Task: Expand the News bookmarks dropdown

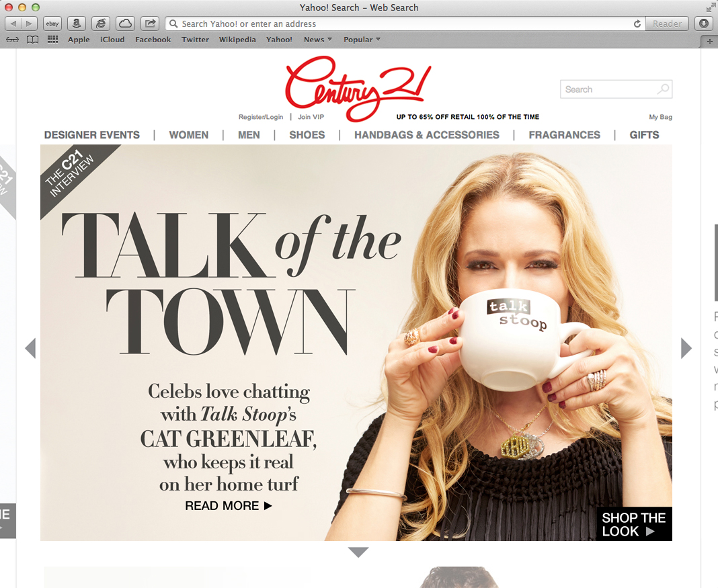Action: pyautogui.click(x=318, y=40)
